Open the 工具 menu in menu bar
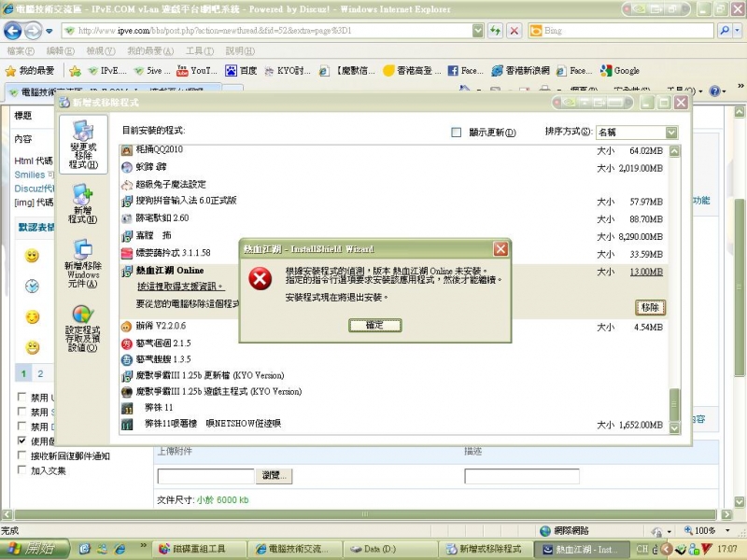The width and height of the screenshot is (747, 560). coord(199,51)
